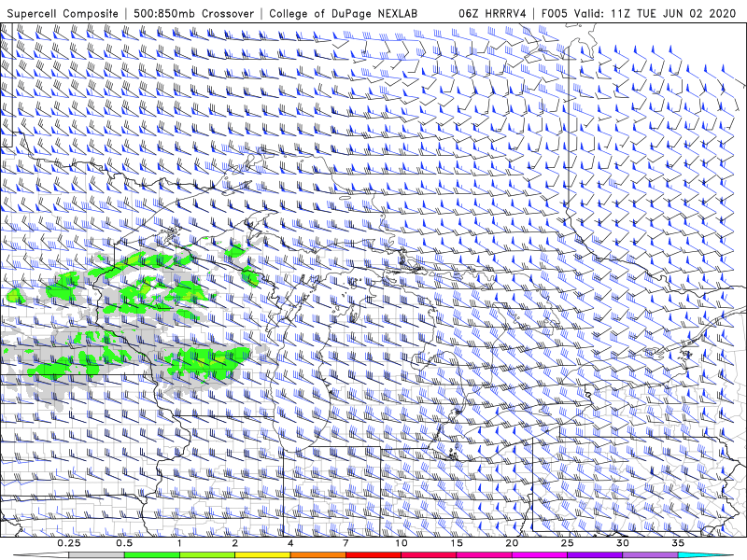Select crimson color bar segment between 10 and 15
The width and height of the screenshot is (747, 560).
click(x=429, y=555)
